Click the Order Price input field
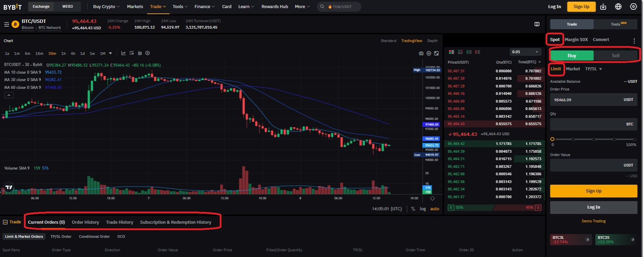Image resolution: width=644 pixels, height=257 pixels. [x=593, y=100]
